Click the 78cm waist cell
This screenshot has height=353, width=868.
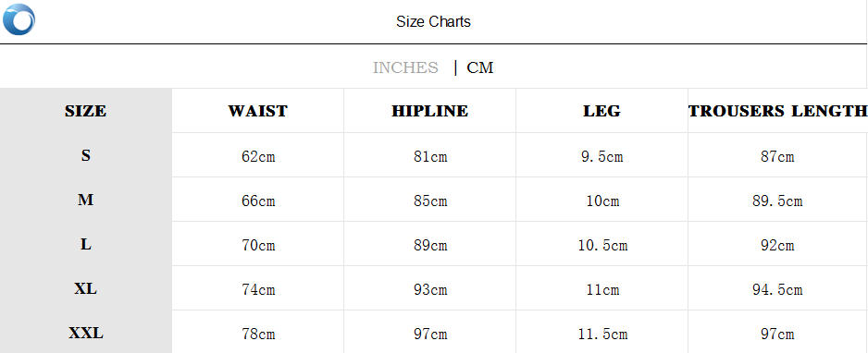coord(258,335)
